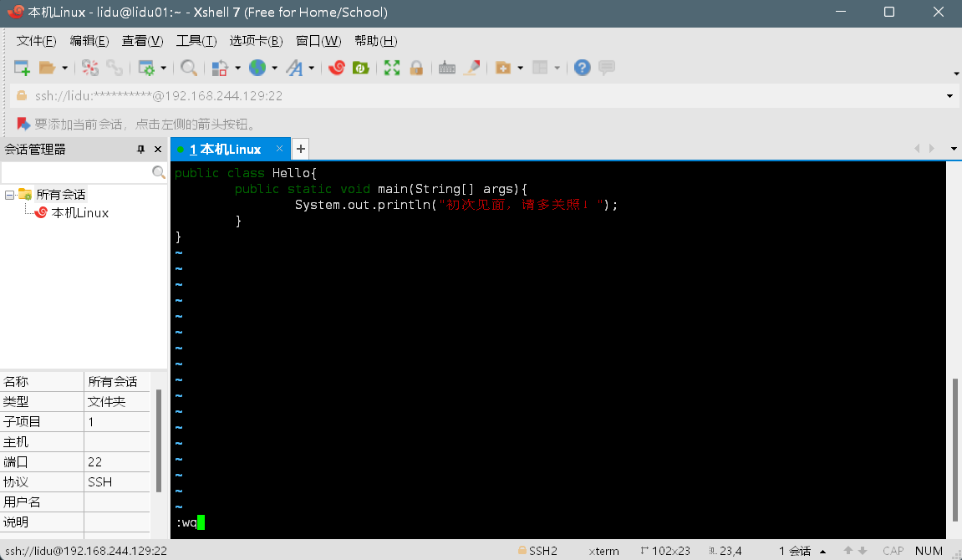Close the 会话管理器 panel
Screen dimensions: 962x560
pyautogui.click(x=158, y=149)
